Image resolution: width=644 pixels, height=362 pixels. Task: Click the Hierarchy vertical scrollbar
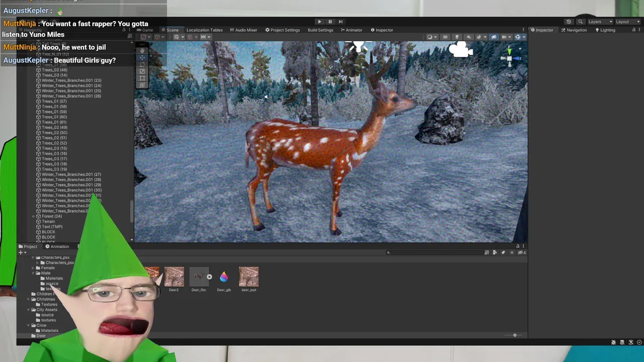(132, 211)
